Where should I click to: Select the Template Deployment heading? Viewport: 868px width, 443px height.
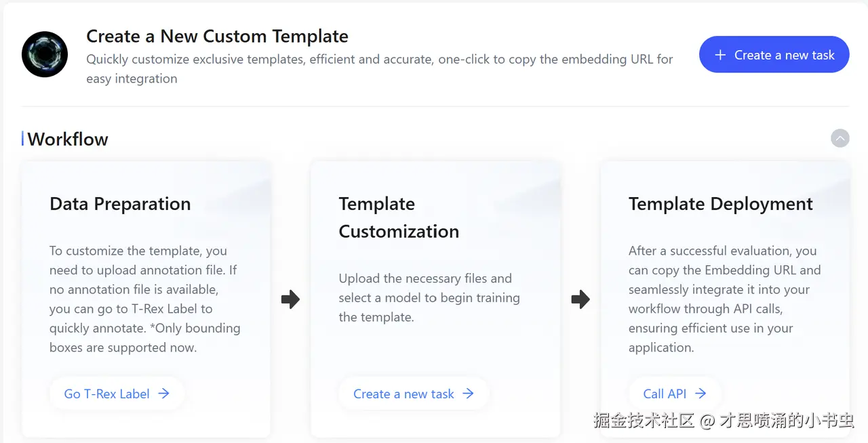[x=721, y=204]
